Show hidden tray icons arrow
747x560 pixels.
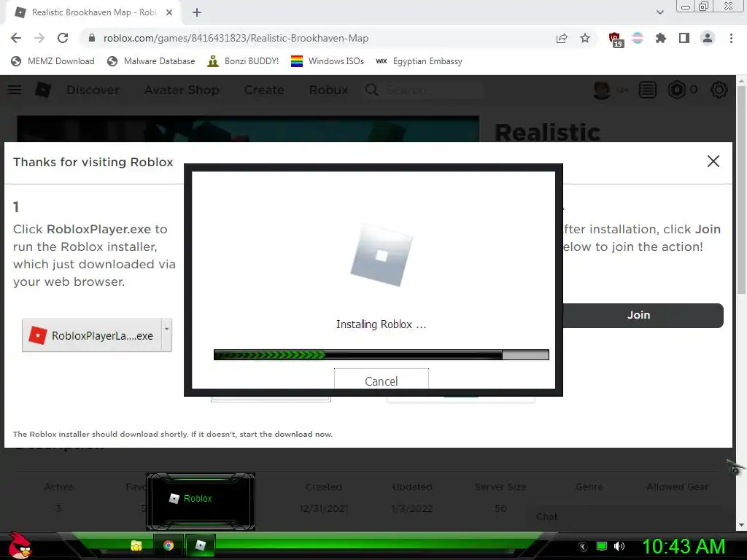click(582, 547)
